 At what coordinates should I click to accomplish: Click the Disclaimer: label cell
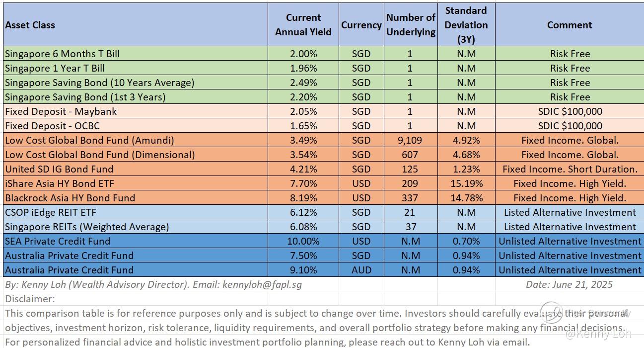click(30, 299)
